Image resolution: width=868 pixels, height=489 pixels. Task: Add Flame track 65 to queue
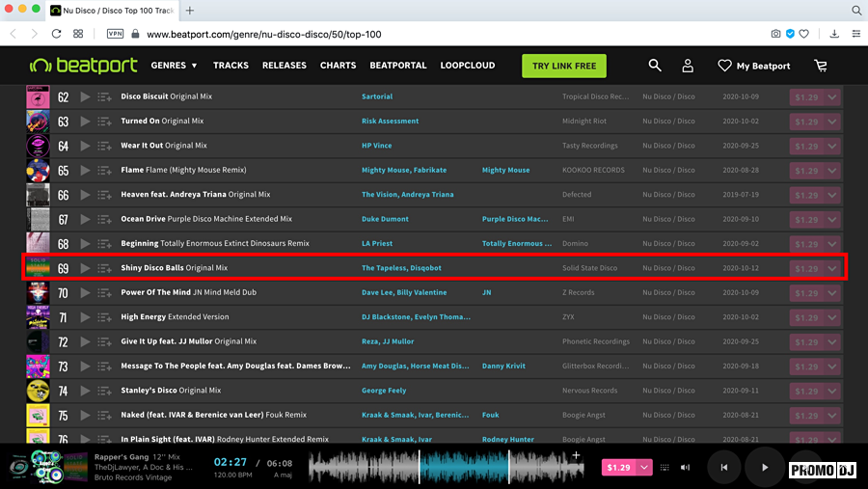click(x=104, y=170)
